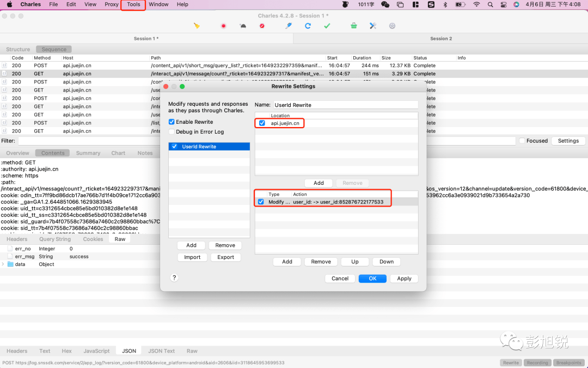The height and width of the screenshot is (368, 588).
Task: Open filter Settings button
Action: click(568, 141)
